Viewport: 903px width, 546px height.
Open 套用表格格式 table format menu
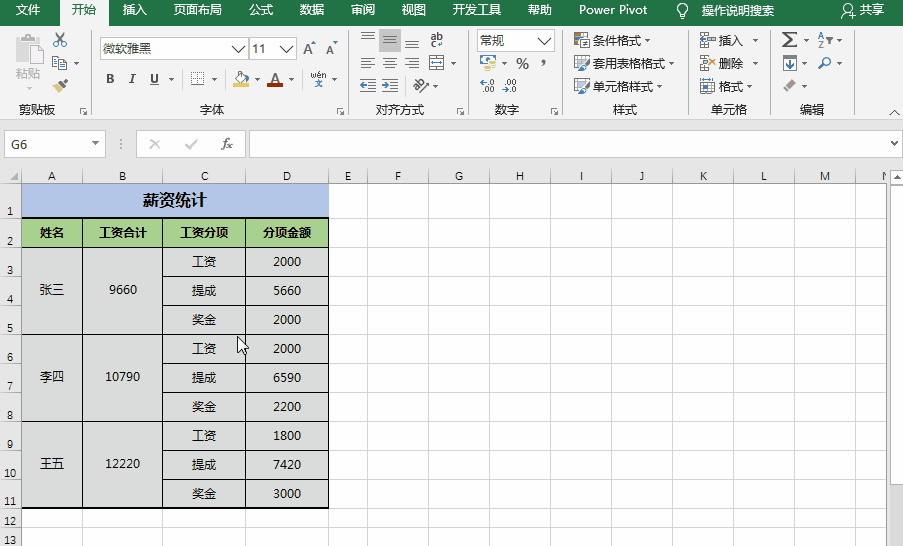(x=624, y=63)
